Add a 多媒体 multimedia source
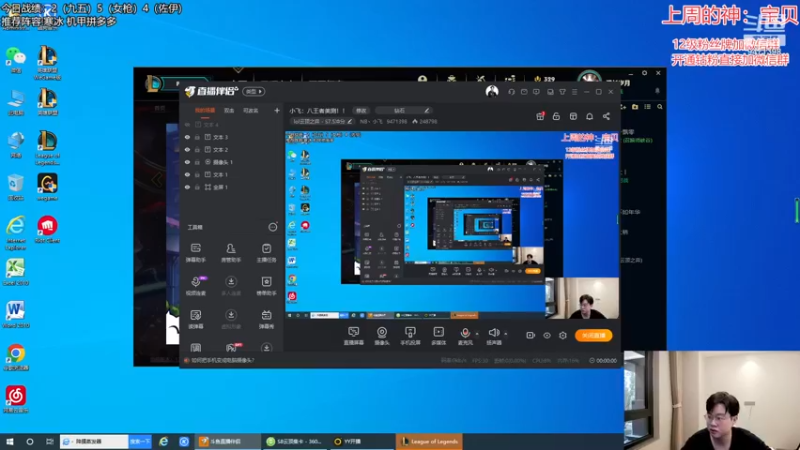Image resolution: width=800 pixels, height=450 pixels. click(x=438, y=336)
